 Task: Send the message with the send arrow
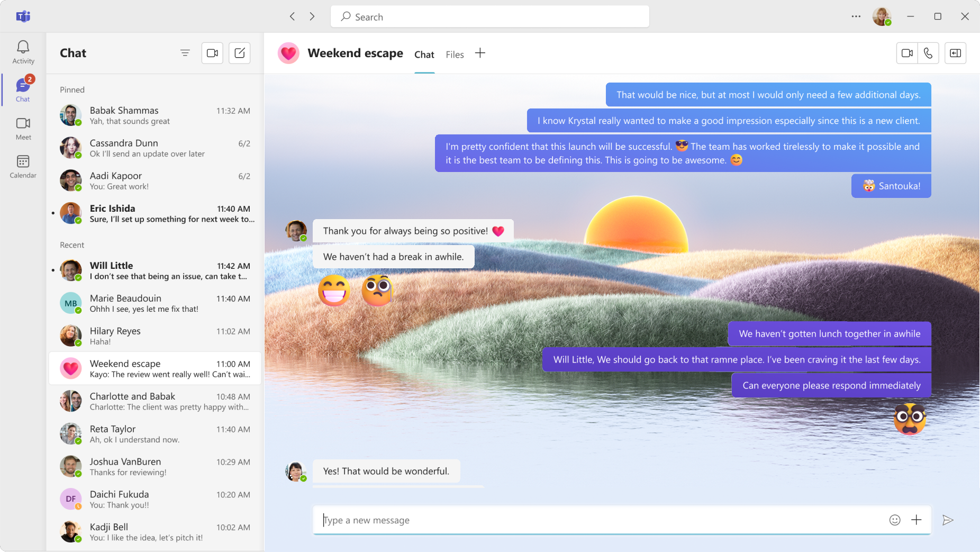[948, 520]
